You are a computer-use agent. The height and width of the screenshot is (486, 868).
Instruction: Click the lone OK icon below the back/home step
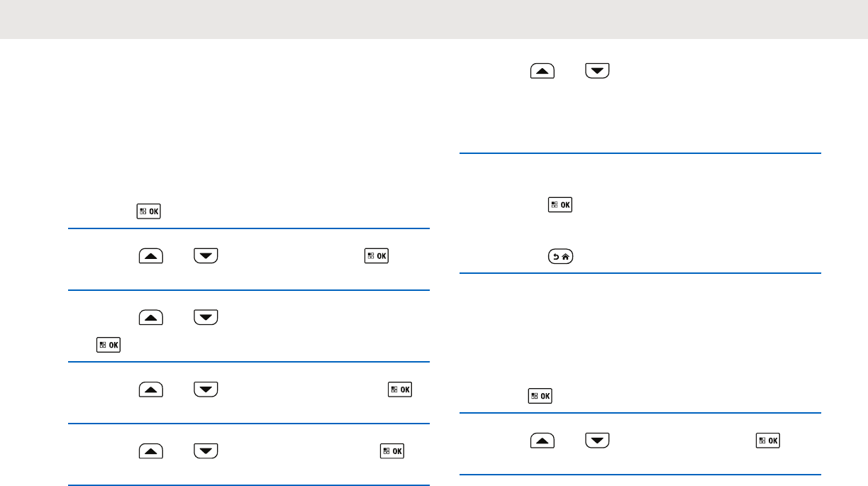pyautogui.click(x=540, y=396)
